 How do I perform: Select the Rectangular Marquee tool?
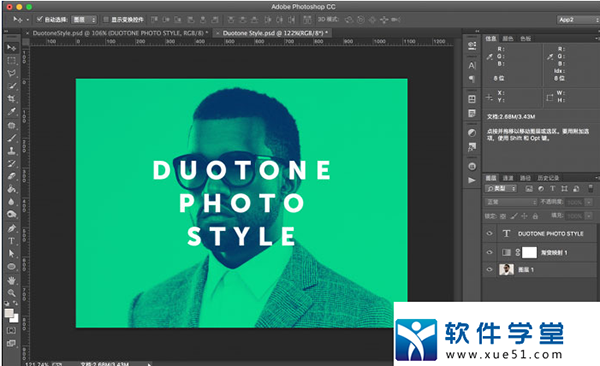[x=11, y=60]
